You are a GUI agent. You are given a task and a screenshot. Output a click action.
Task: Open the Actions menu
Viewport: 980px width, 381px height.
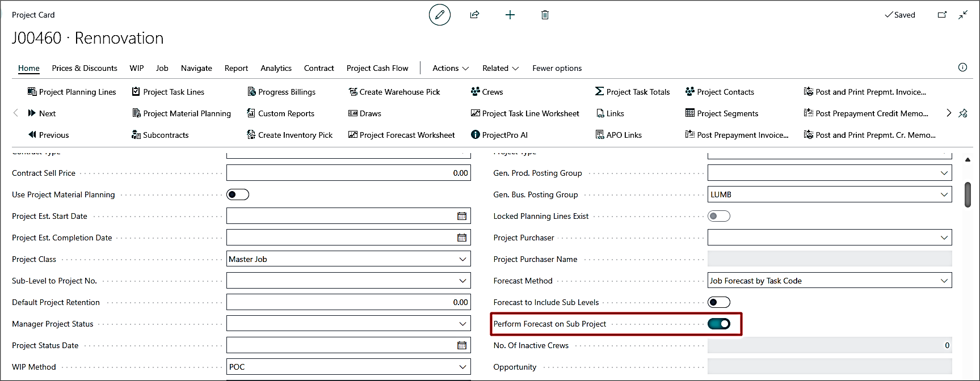tap(450, 68)
